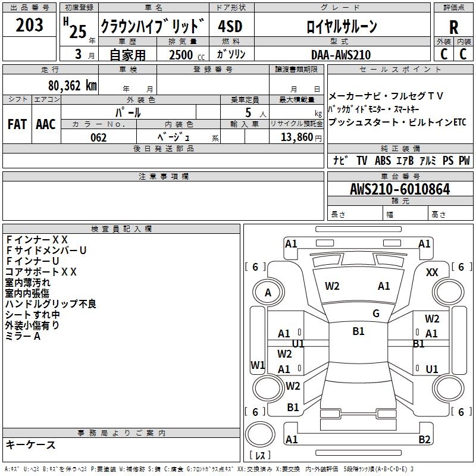This screenshot has height=476, width=476.
Task: Select the vehicle history "自家用"
Action: [x=127, y=55]
